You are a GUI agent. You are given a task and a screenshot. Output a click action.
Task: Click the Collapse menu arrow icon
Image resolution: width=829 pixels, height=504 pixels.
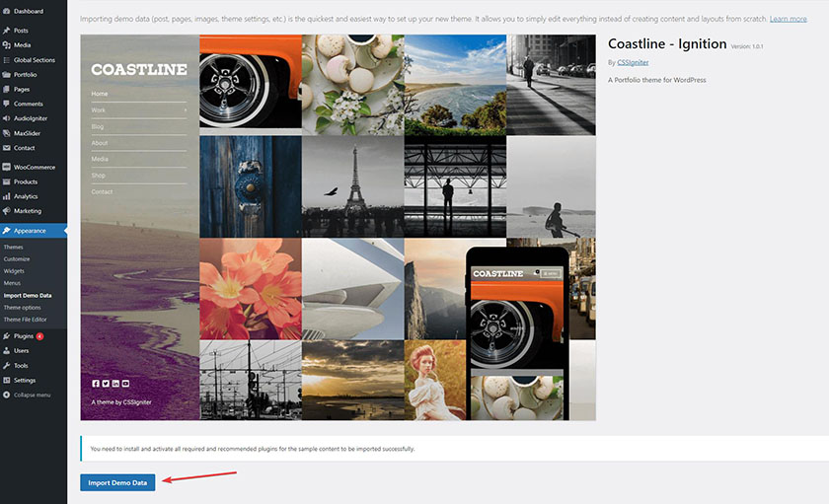coord(6,395)
